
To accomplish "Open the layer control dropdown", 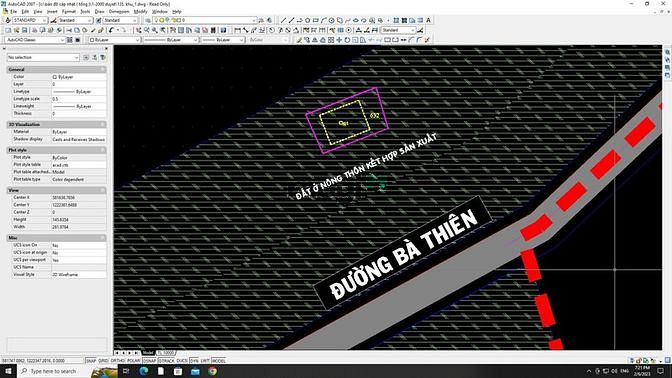I will (x=205, y=20).
